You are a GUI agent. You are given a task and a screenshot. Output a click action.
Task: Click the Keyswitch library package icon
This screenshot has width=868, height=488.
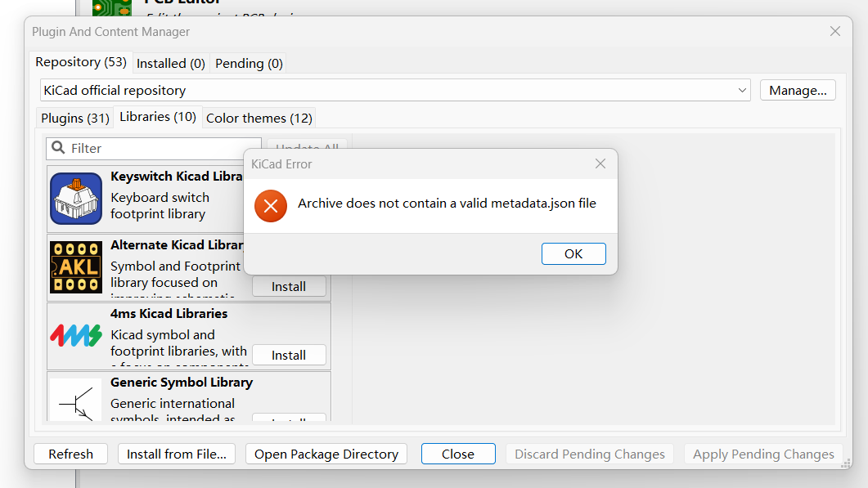(x=75, y=196)
